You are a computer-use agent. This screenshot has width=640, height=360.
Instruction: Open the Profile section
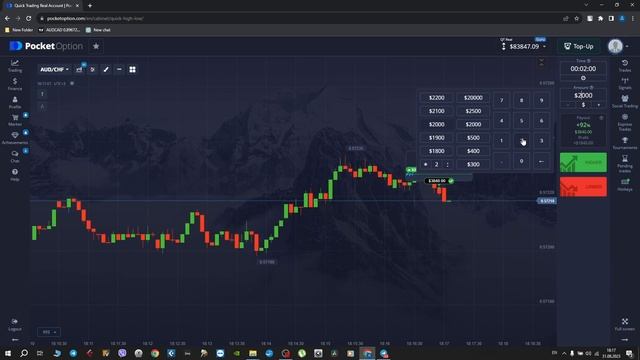[15, 102]
